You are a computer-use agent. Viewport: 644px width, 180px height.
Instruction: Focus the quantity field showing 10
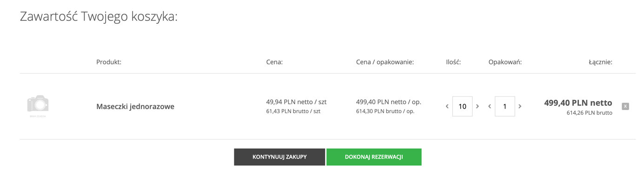462,106
